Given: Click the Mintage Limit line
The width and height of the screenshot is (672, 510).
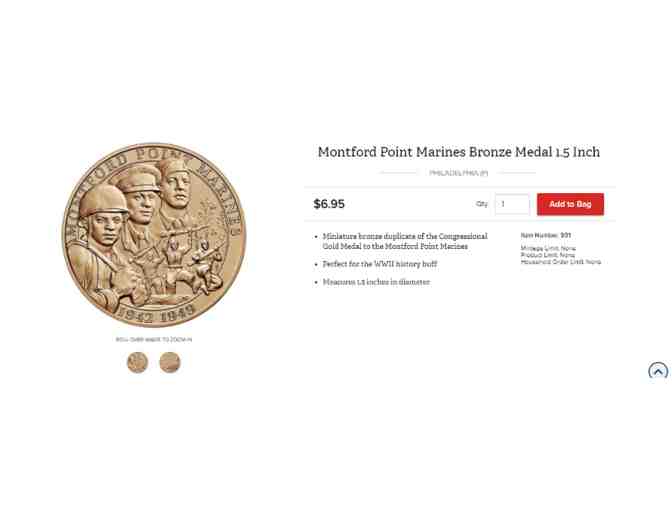Looking at the screenshot, I should point(548,249).
